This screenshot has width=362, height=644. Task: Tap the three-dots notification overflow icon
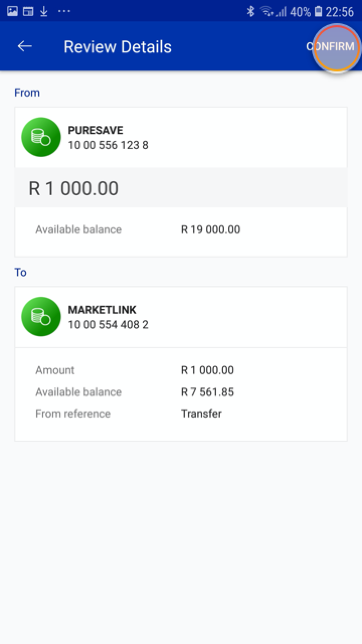(x=64, y=11)
